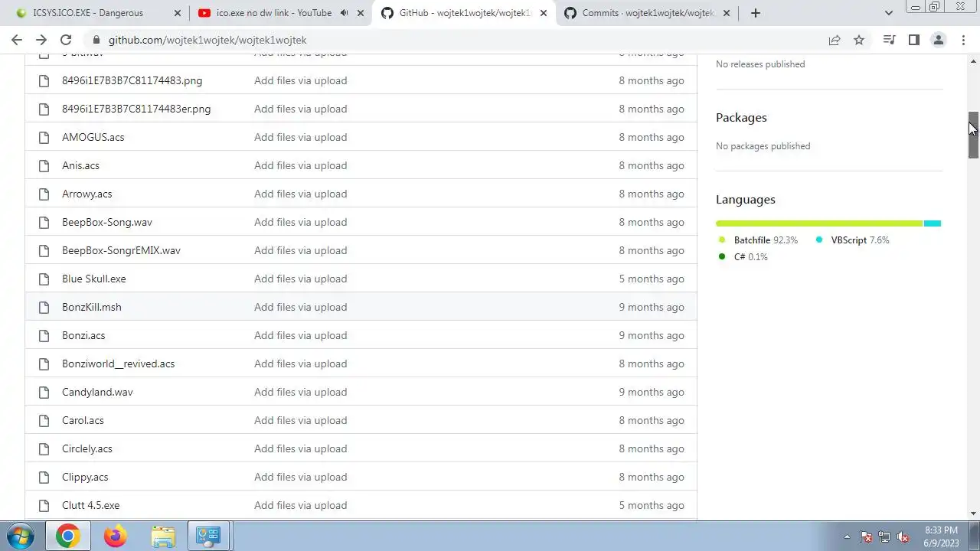Open the Bonzi.acs file
The image size is (980, 551).
(83, 335)
